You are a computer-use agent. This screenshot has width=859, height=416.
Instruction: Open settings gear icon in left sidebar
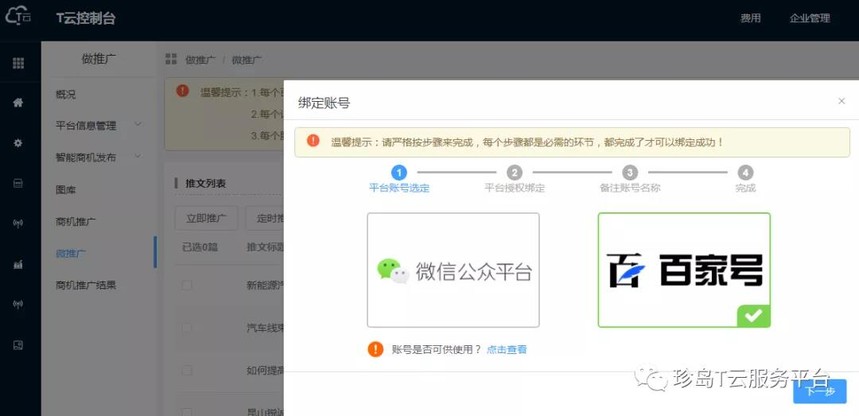18,143
